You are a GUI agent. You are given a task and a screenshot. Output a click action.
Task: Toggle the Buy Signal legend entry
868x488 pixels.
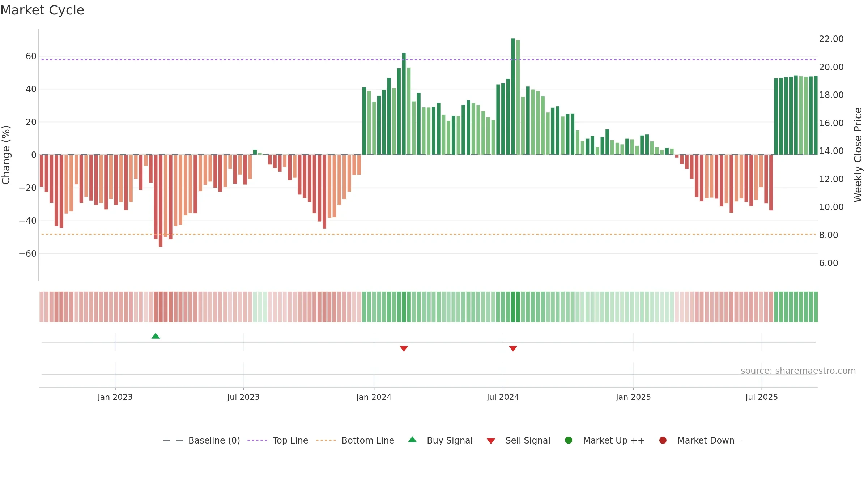tap(440, 440)
